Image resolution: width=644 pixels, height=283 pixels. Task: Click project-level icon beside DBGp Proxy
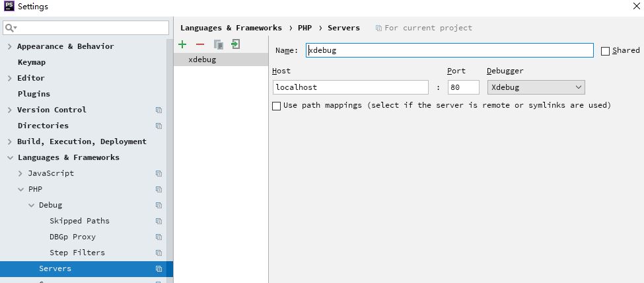(x=159, y=237)
